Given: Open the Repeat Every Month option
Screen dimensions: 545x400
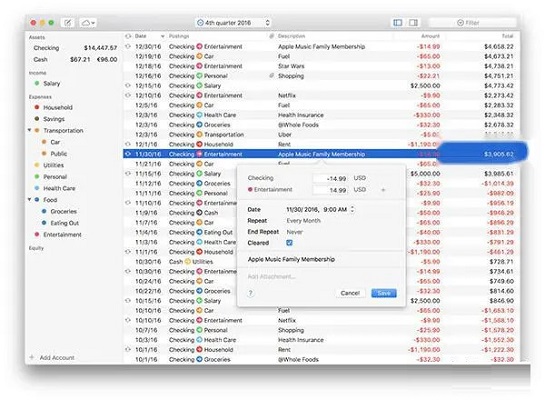Looking at the screenshot, I should pos(303,221).
